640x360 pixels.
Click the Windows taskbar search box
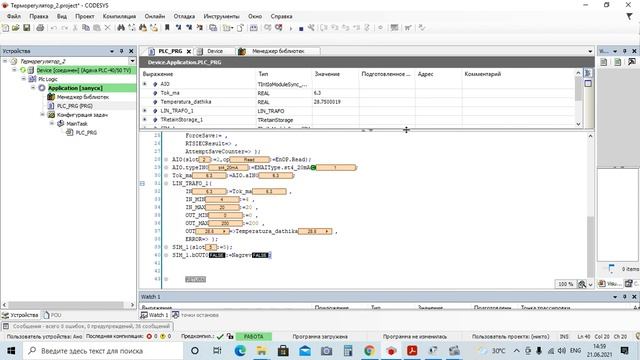point(103,351)
